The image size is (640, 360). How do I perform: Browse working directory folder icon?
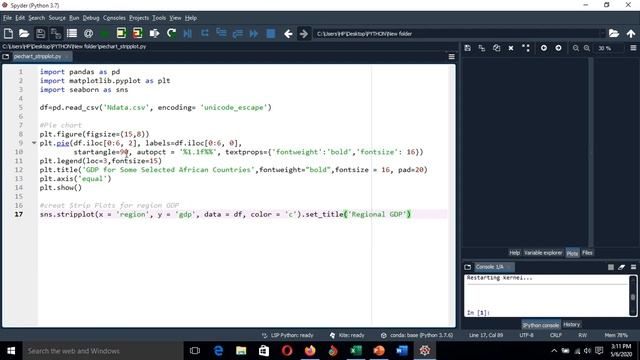[613, 33]
